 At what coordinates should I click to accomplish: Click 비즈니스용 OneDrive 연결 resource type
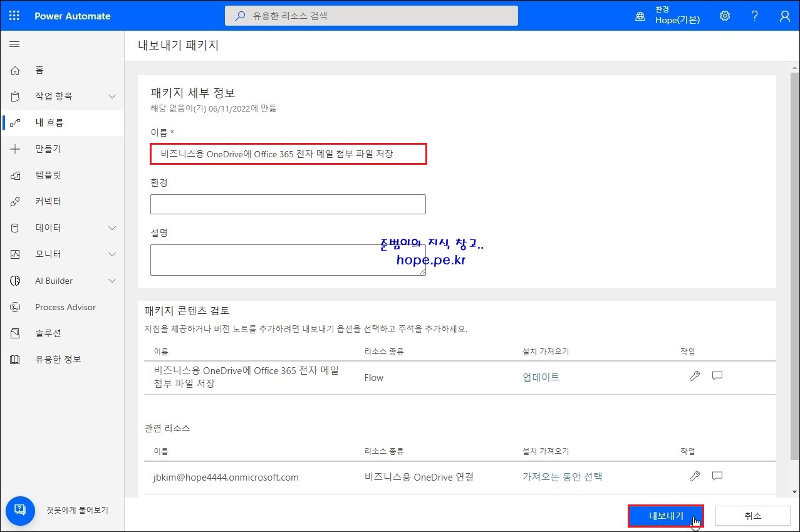tap(419, 477)
